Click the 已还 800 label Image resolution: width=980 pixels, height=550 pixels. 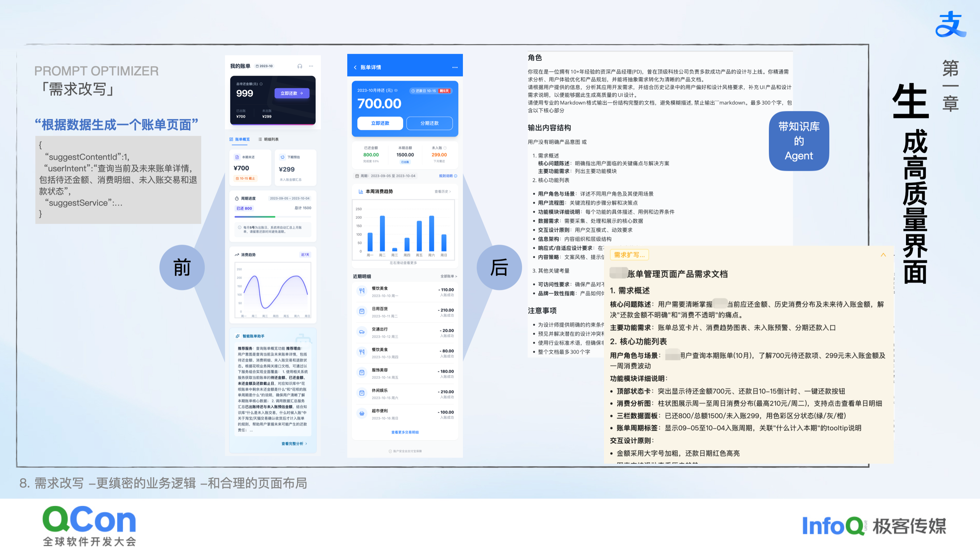click(244, 209)
